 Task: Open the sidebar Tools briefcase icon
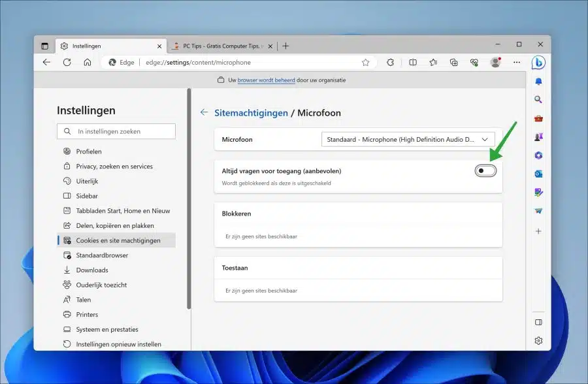(x=538, y=118)
